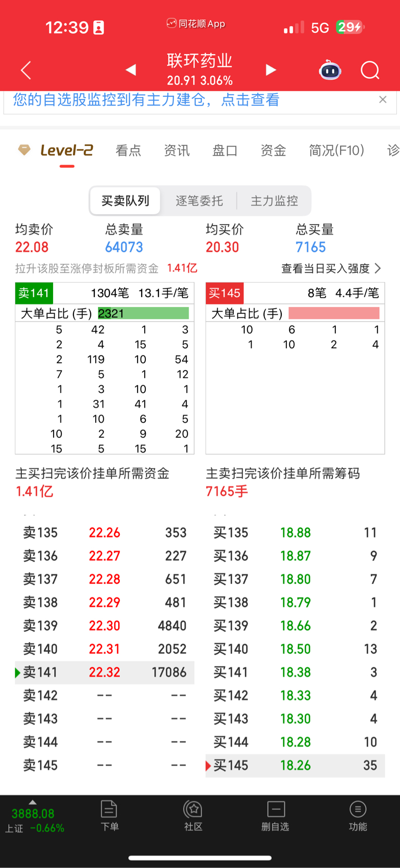This screenshot has height=868, width=400.
Task: Select the 买135 row at 18.88
Action: [x=295, y=532]
